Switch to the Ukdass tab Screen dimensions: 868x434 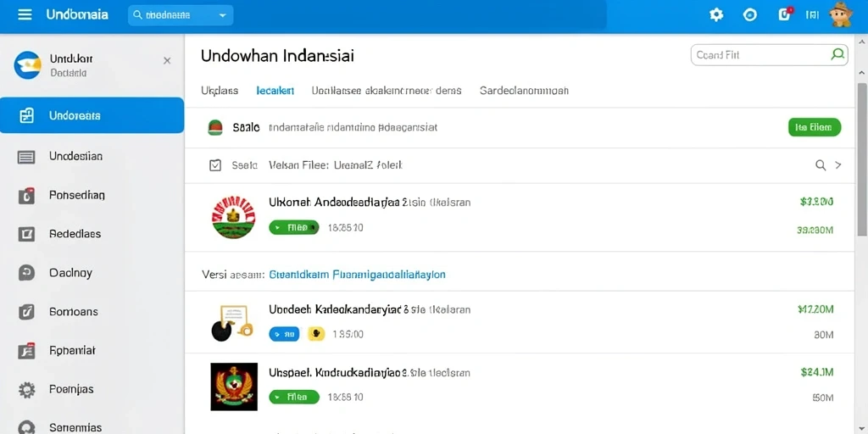[220, 90]
